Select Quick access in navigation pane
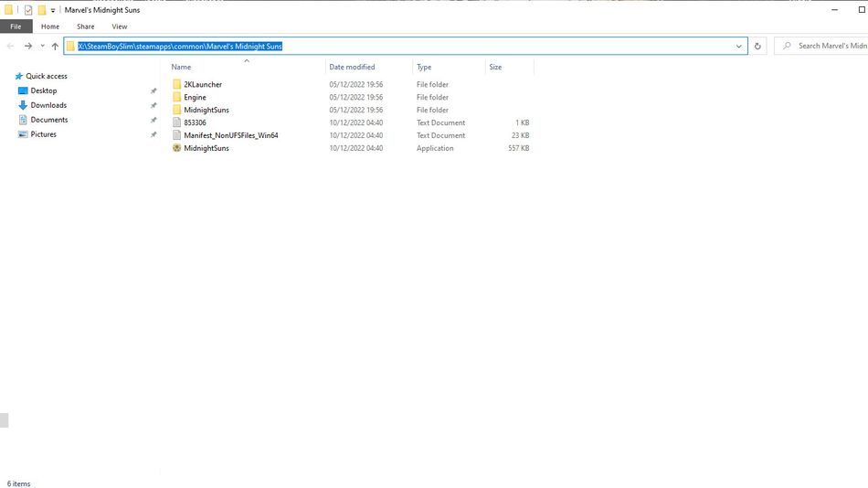This screenshot has width=868, height=488. click(47, 76)
